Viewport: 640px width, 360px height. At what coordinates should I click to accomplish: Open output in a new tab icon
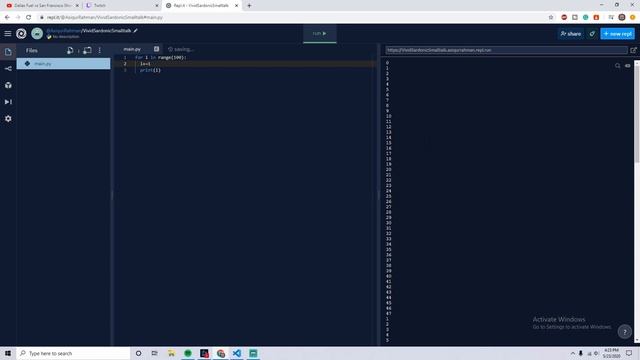click(x=633, y=50)
